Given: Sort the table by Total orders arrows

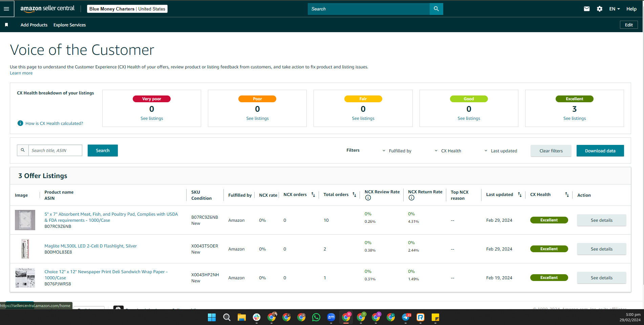Looking at the screenshot, I should coord(354,195).
